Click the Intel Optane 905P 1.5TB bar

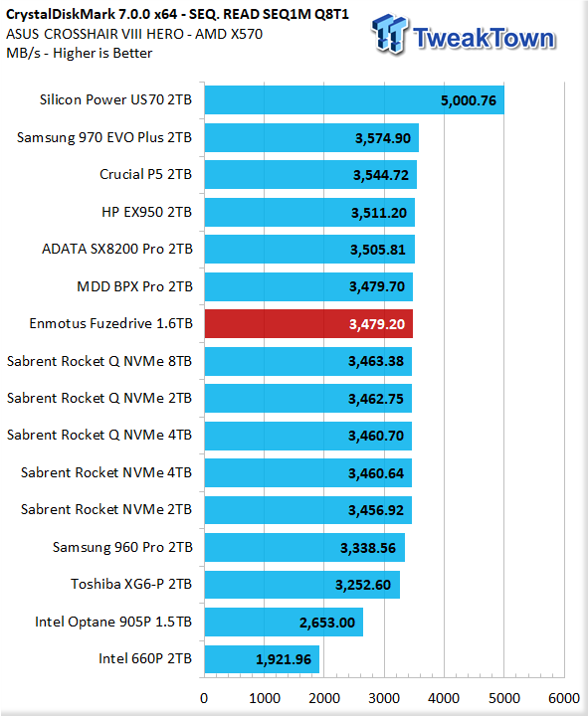[284, 622]
